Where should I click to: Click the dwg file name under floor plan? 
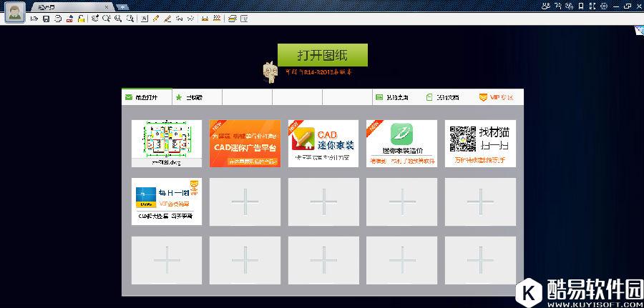[x=166, y=163]
